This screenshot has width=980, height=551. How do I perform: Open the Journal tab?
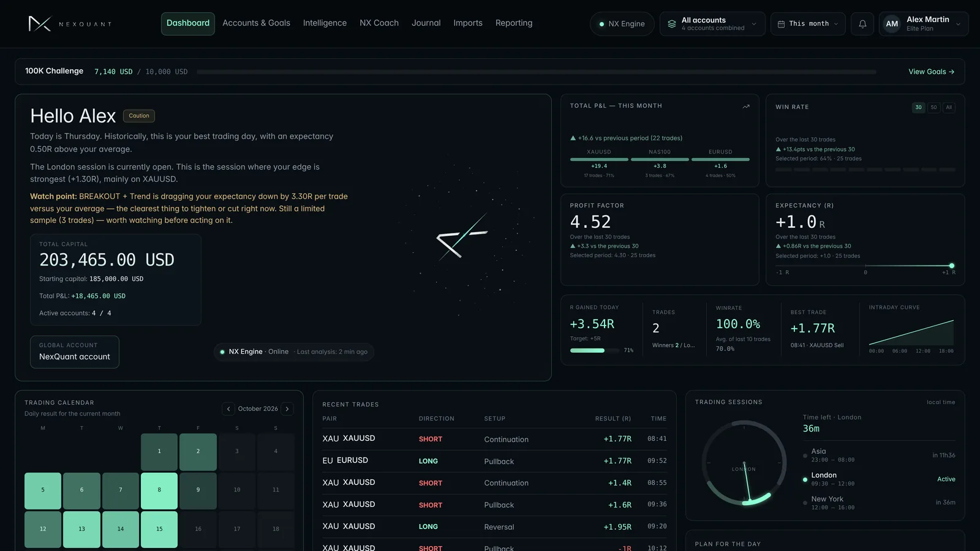pyautogui.click(x=426, y=23)
